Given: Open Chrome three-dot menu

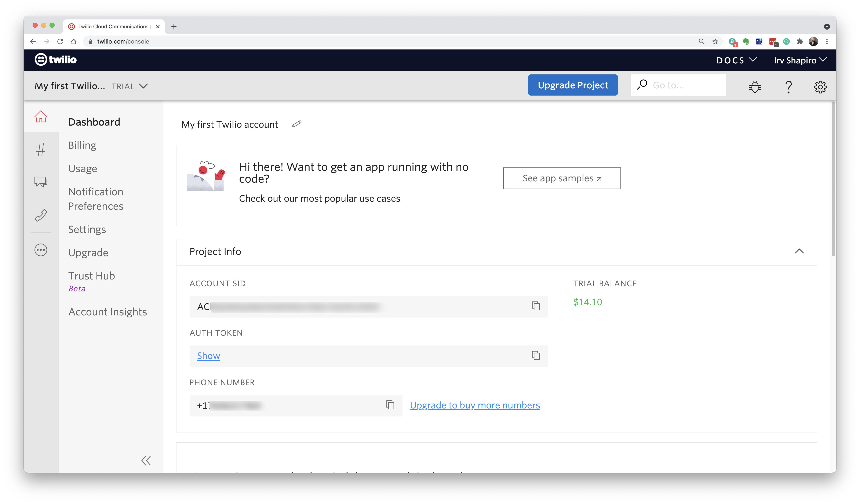Looking at the screenshot, I should (x=827, y=41).
